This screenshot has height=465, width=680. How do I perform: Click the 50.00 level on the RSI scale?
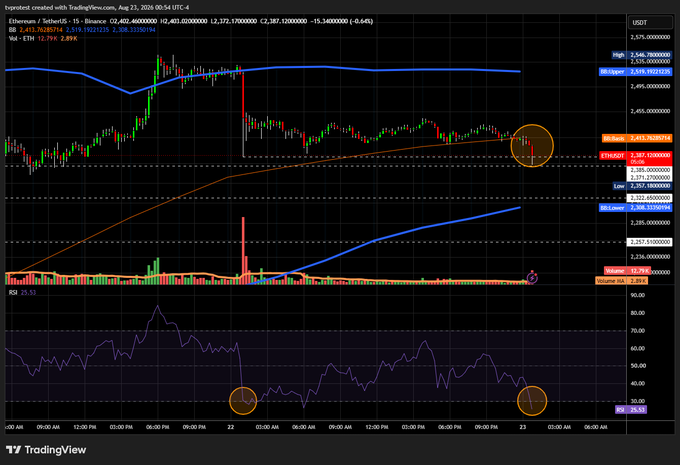tap(638, 366)
